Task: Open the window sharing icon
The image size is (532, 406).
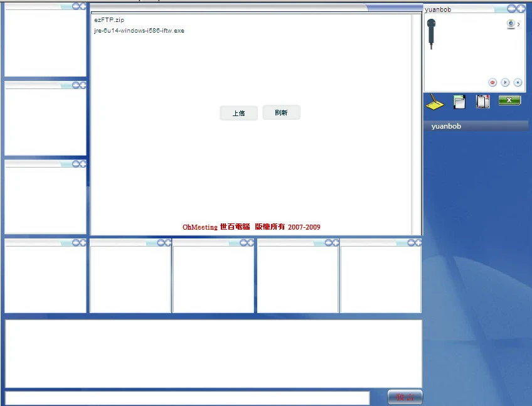Action: (x=459, y=102)
